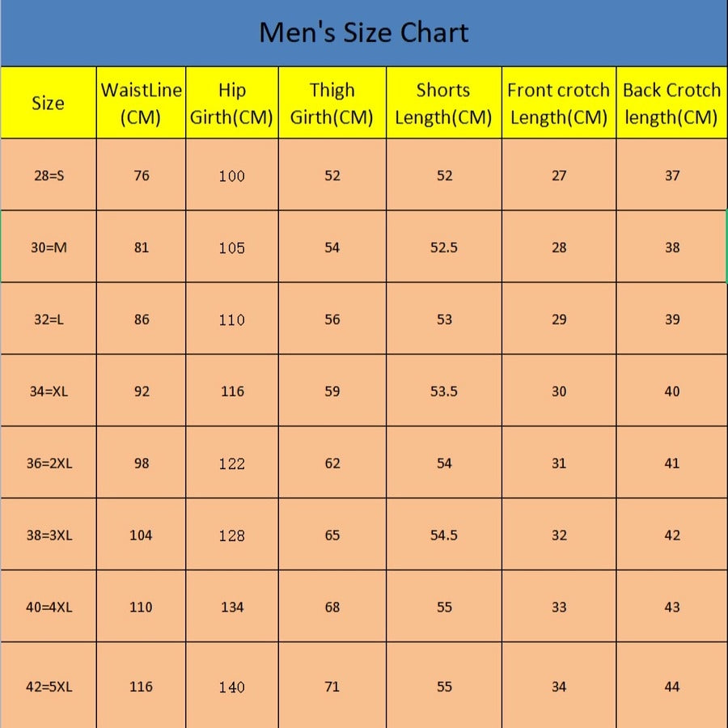Select the Shorts Length(CM) header cell
Image resolution: width=728 pixels, height=728 pixels.
[443, 104]
